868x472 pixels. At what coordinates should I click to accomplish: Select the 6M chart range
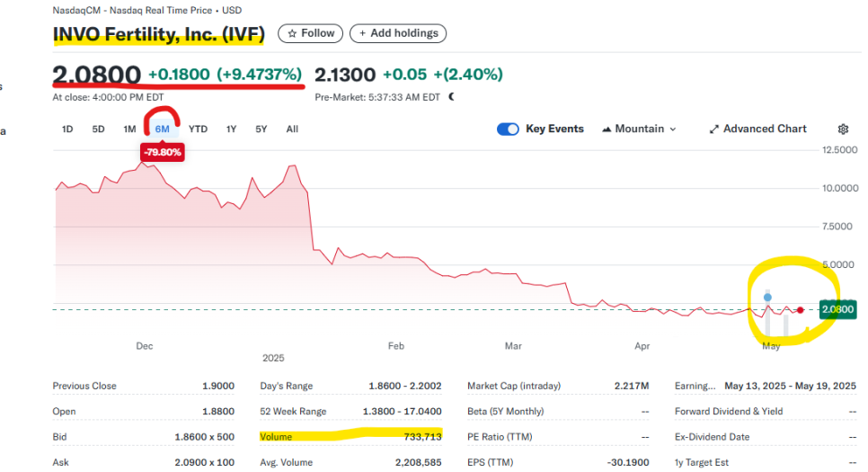[163, 129]
